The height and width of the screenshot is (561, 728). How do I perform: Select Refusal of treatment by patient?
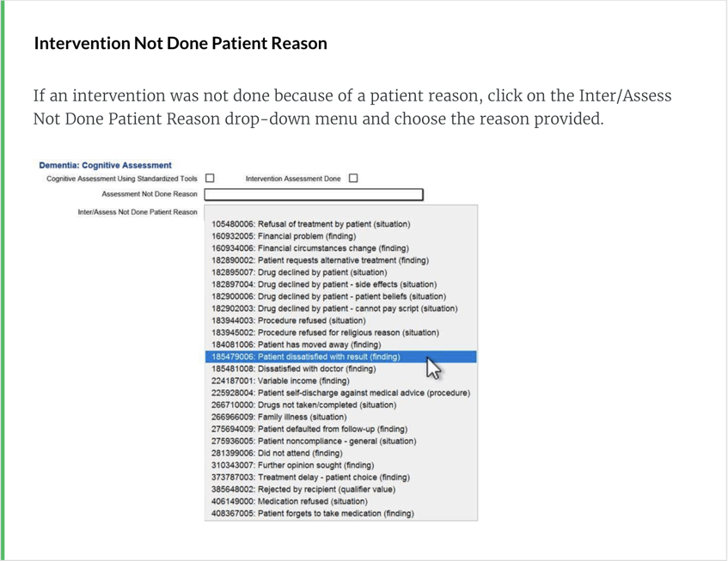310,224
